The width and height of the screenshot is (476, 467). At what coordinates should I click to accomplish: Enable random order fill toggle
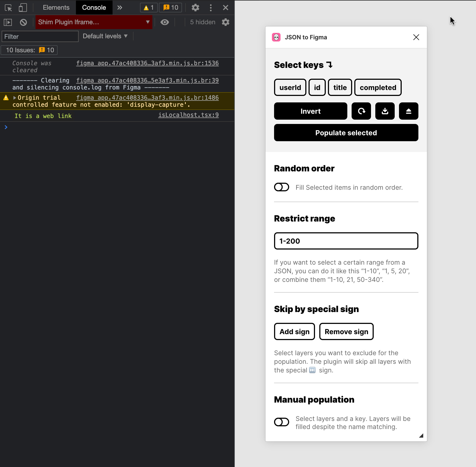tap(281, 187)
